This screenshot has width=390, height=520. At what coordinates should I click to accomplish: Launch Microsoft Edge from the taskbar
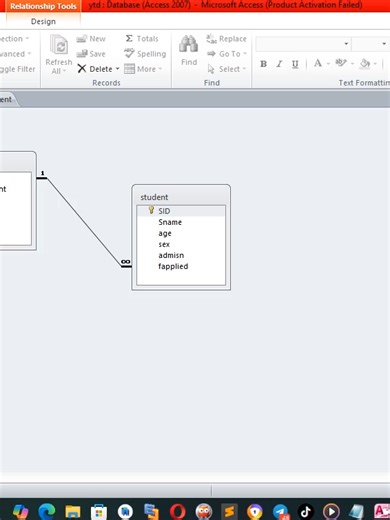coord(47,511)
